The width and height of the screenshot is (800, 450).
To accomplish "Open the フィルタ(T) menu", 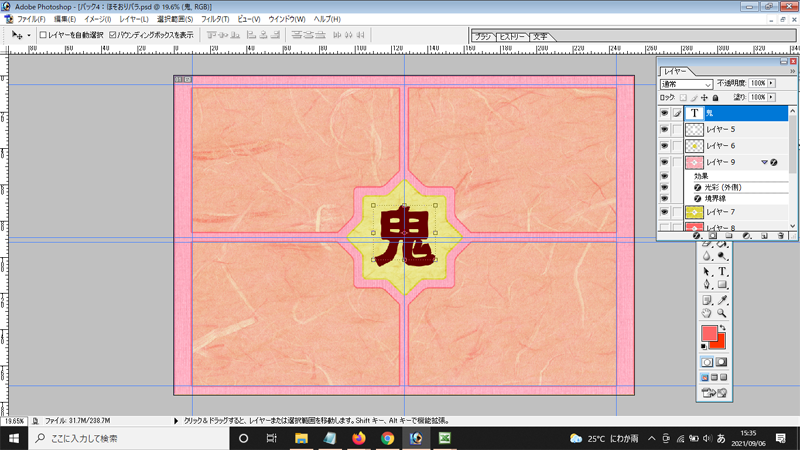I will (215, 19).
